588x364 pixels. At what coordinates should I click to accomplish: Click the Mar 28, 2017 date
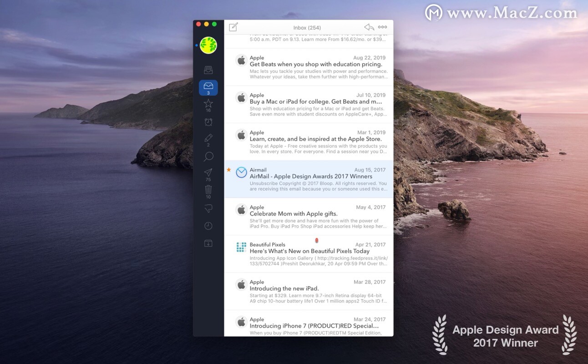370,282
